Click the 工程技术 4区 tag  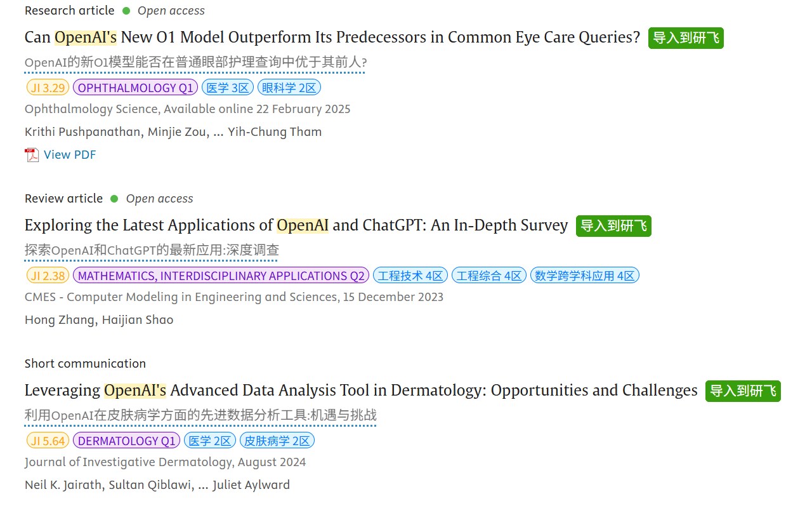click(410, 276)
